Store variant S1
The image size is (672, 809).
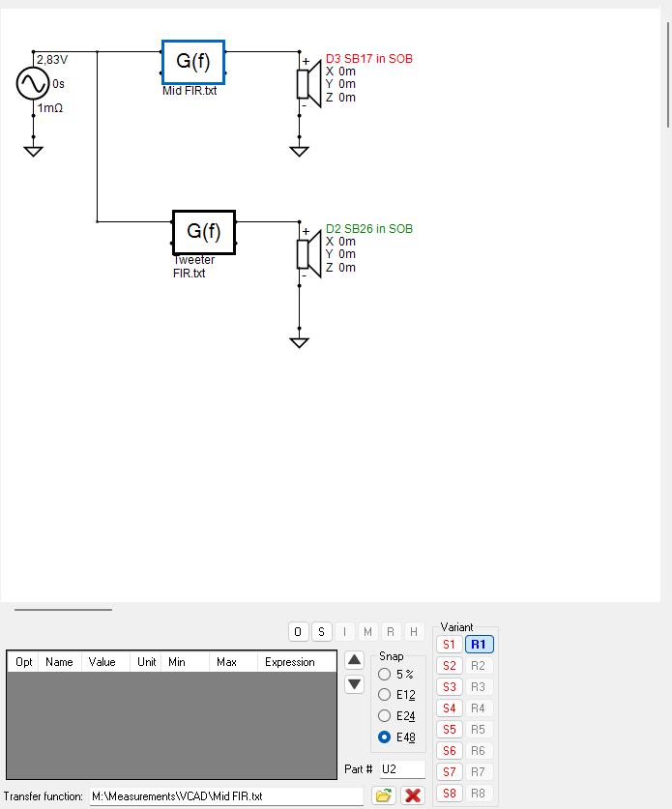(449, 645)
